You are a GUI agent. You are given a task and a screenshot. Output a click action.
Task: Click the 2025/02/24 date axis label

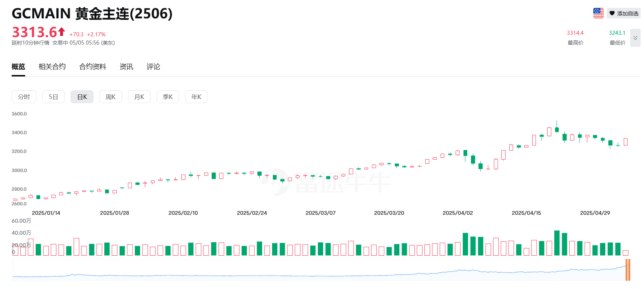(252, 213)
